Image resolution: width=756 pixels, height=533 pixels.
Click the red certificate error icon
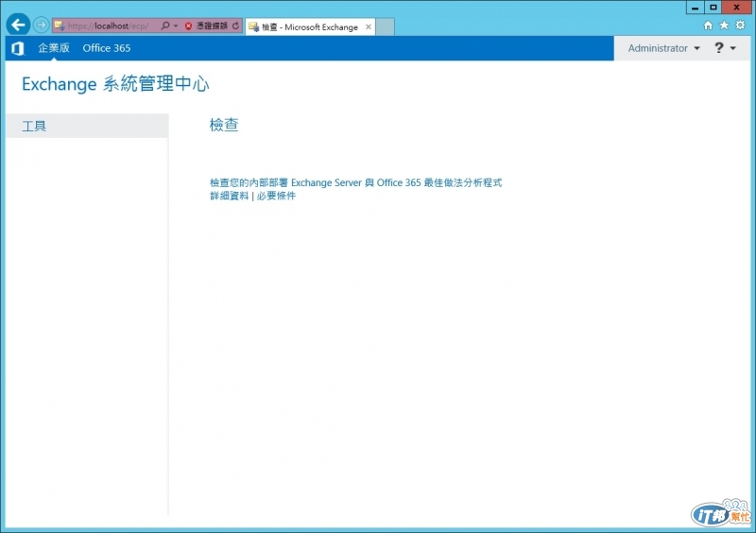click(188, 26)
